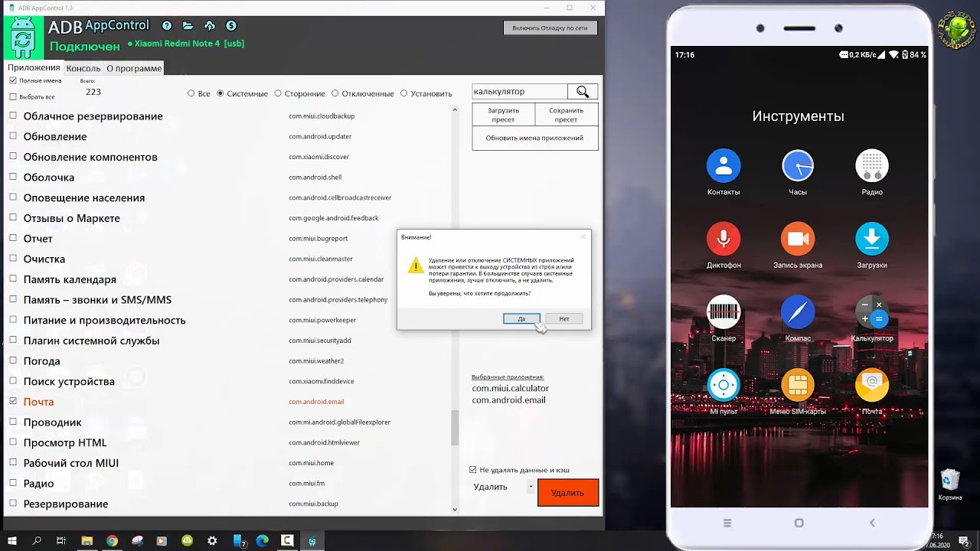The image size is (980, 551).
Task: Click the search field containing калькулятор
Action: [519, 92]
